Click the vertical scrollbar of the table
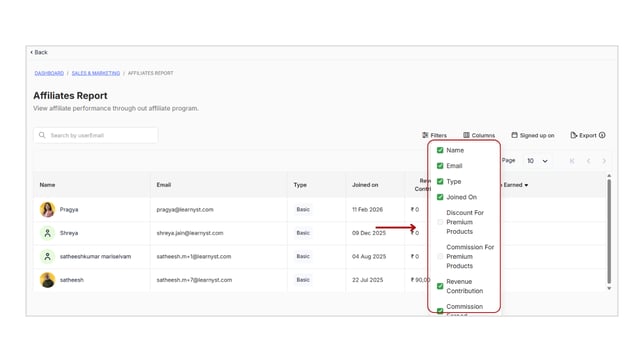Viewport: 644px width, 362px height. [x=609, y=231]
